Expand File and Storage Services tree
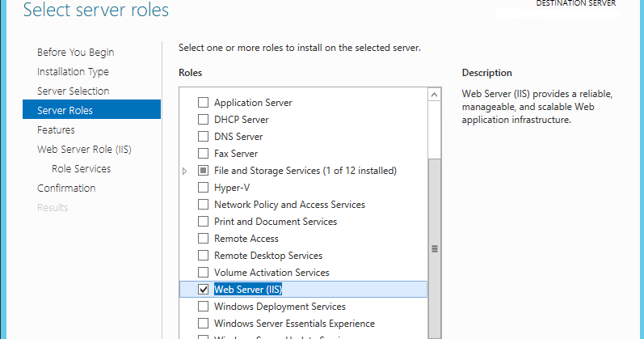The width and height of the screenshot is (644, 339). click(185, 171)
